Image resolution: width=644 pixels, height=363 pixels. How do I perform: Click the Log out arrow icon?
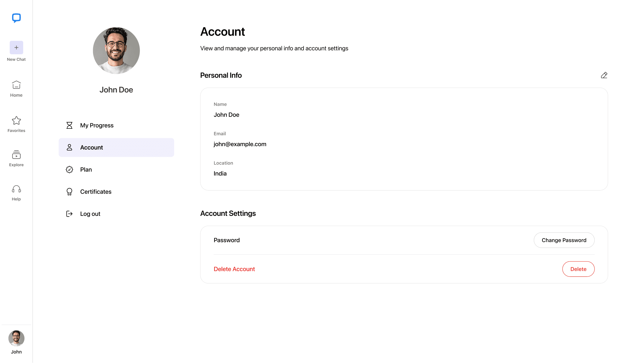(69, 214)
